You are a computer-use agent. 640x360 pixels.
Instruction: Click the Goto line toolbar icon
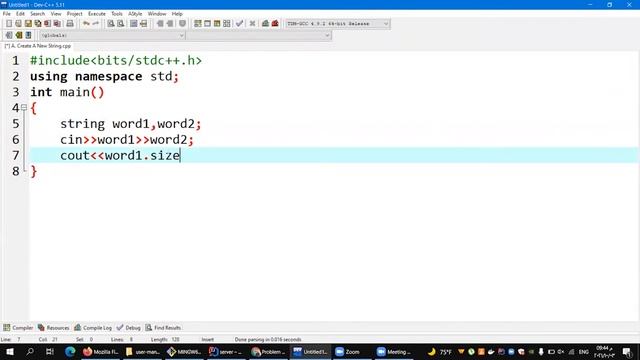pyautogui.click(x=143, y=24)
